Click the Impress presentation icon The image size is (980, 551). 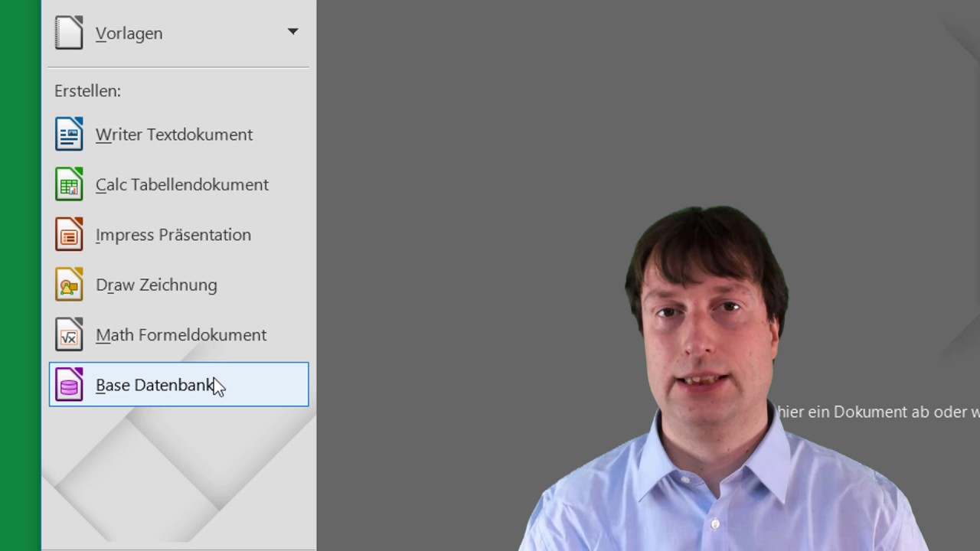point(69,234)
